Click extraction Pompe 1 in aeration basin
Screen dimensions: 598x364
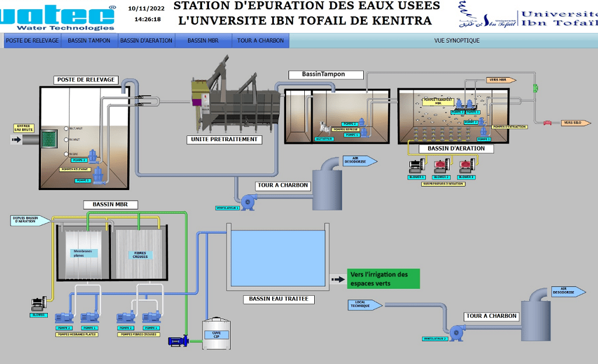point(484,131)
